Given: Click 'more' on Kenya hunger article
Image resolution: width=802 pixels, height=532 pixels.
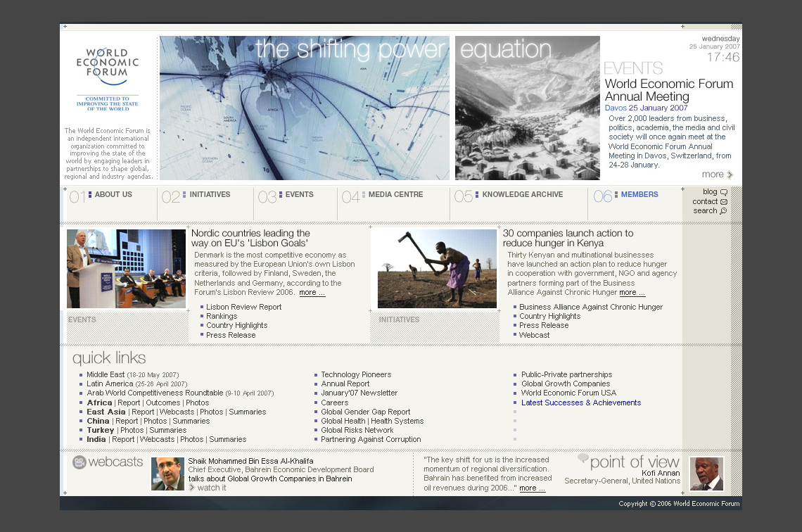Looking at the screenshot, I should click(x=632, y=293).
